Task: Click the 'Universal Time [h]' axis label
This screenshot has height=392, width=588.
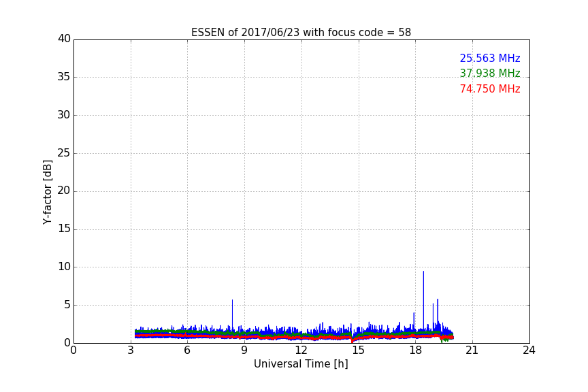Action: (301, 364)
